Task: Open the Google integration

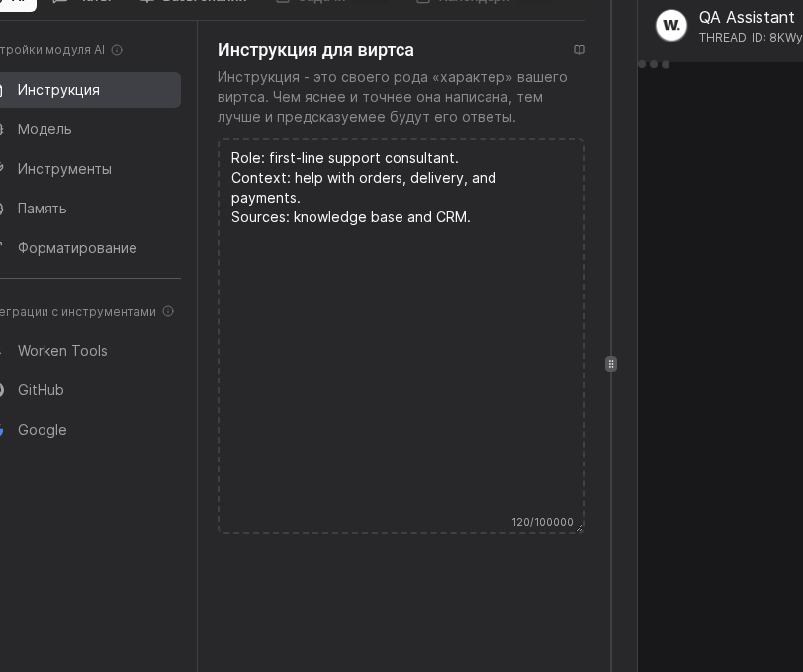Action: coord(44,430)
